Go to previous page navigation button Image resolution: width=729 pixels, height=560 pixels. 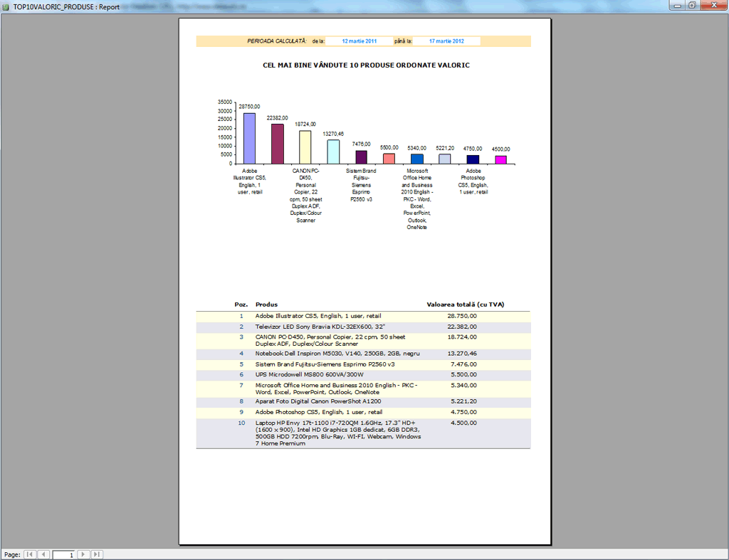tap(43, 554)
